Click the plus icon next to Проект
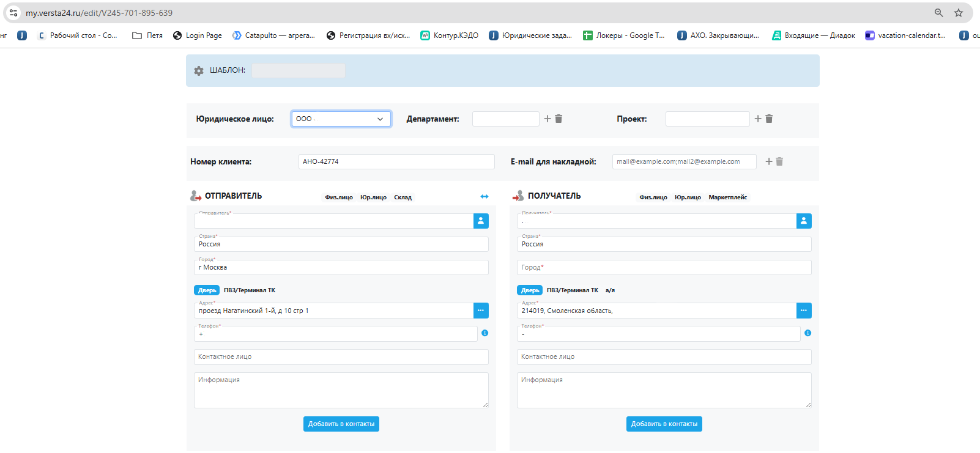The image size is (980, 453). [x=757, y=119]
